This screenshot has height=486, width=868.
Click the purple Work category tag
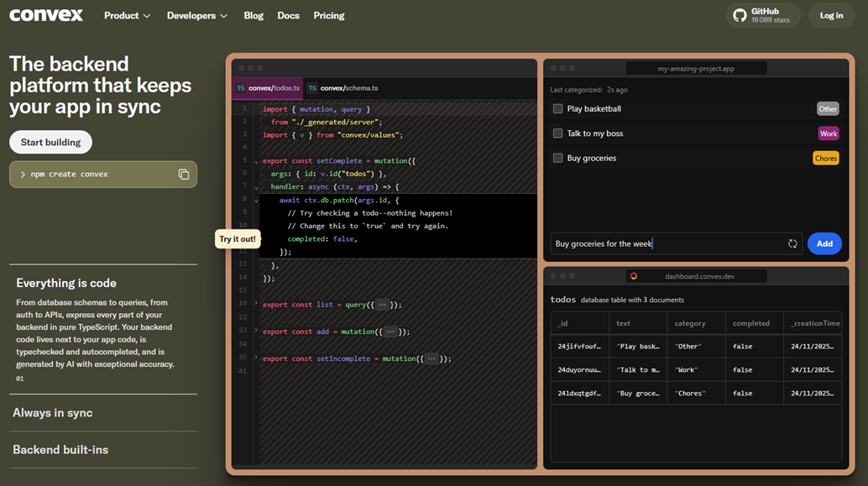tap(828, 133)
